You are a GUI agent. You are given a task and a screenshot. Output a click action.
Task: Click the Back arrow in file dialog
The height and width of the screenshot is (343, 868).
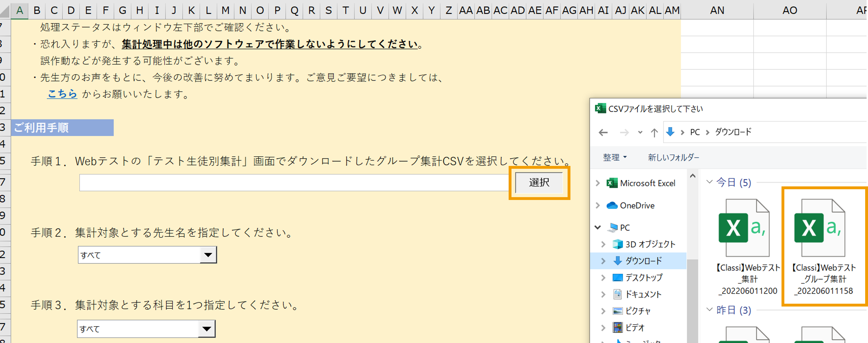[603, 132]
